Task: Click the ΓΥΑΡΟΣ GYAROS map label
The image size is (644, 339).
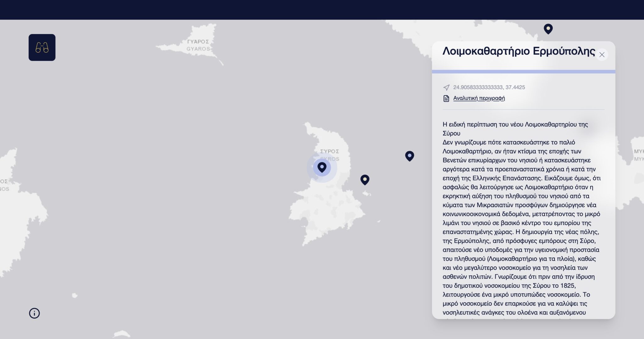Action: point(198,45)
